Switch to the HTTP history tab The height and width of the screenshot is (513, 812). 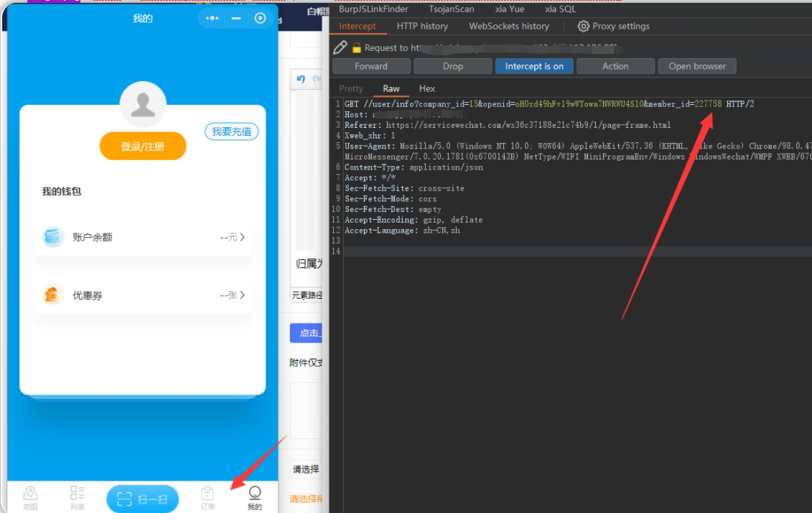click(x=422, y=26)
